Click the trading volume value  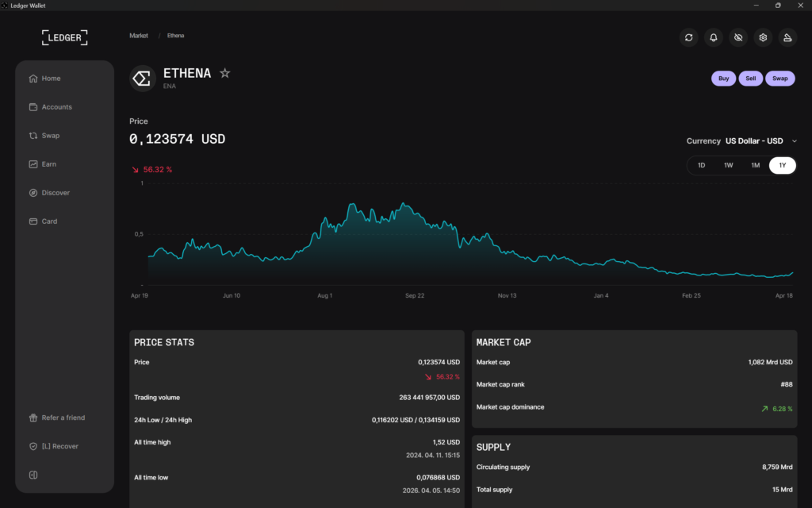point(429,398)
